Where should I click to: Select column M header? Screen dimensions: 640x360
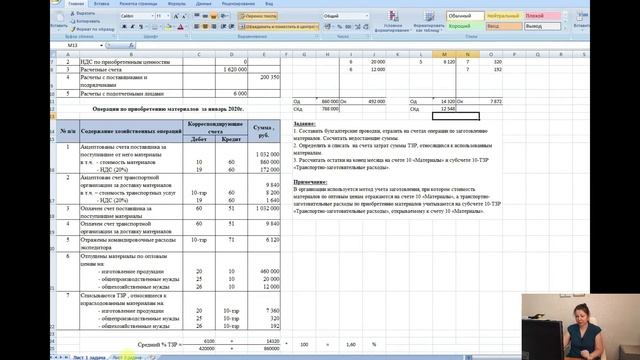point(444,54)
